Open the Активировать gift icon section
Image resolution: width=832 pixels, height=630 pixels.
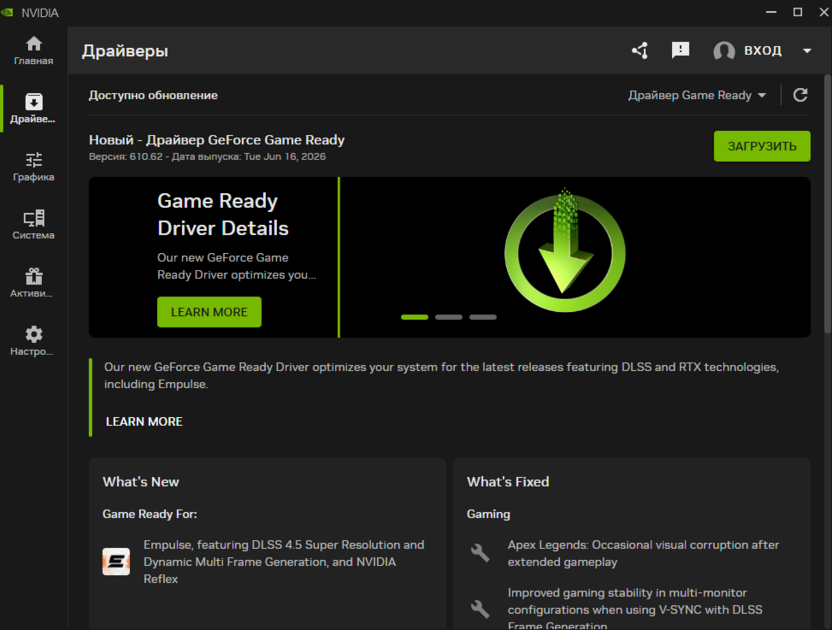[33, 283]
